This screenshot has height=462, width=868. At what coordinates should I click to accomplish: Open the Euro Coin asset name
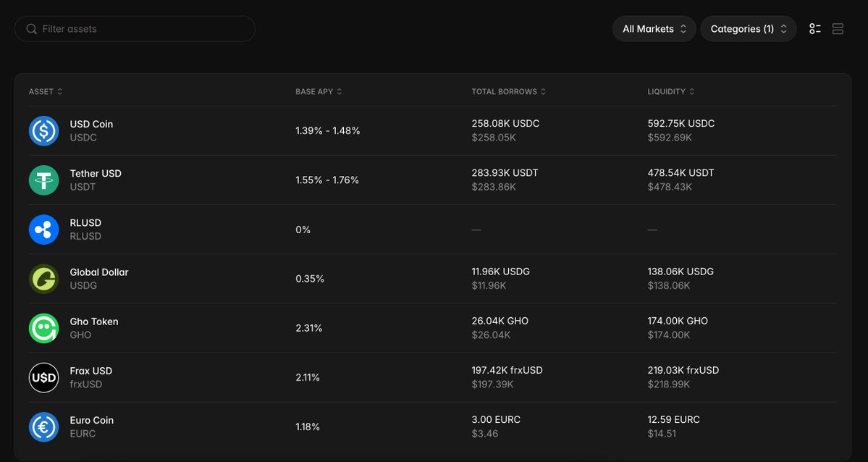[x=92, y=420]
